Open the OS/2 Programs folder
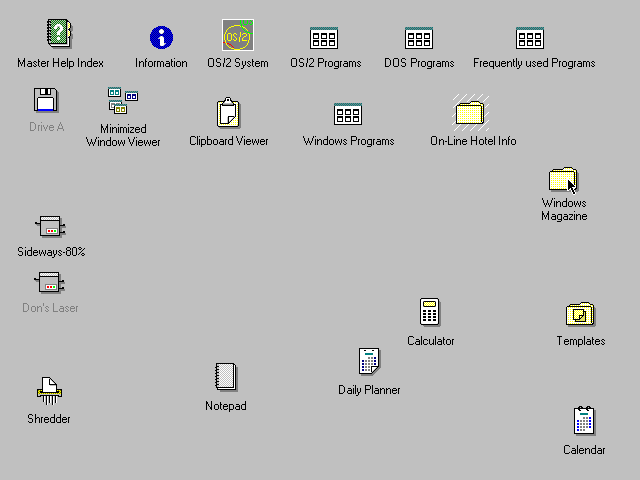640x480 pixels. [x=324, y=39]
